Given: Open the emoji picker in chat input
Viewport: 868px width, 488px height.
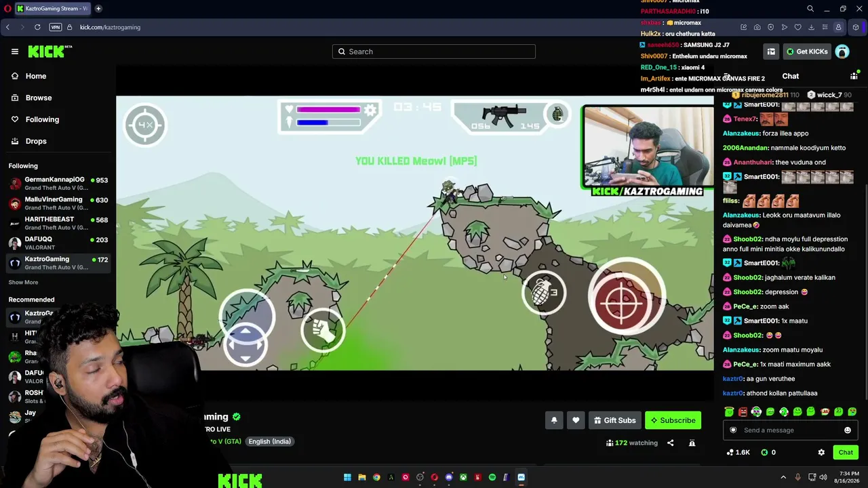Looking at the screenshot, I should pyautogui.click(x=848, y=430).
